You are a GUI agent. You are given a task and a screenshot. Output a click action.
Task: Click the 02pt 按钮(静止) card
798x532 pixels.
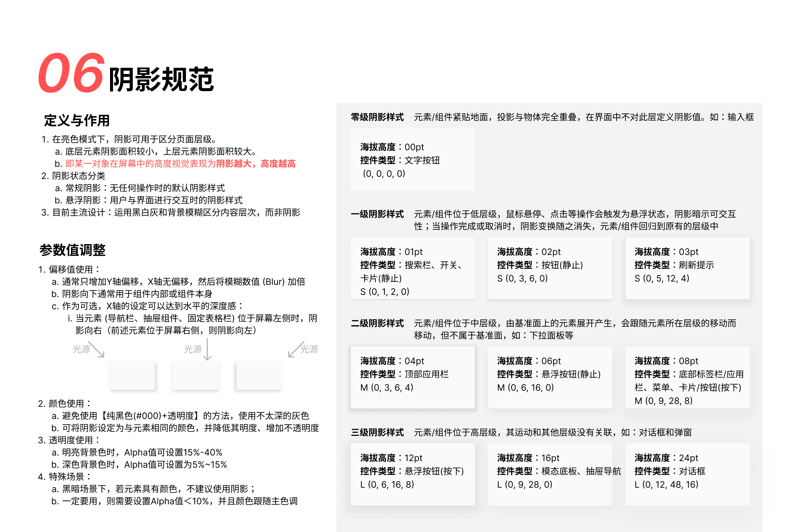550,268
